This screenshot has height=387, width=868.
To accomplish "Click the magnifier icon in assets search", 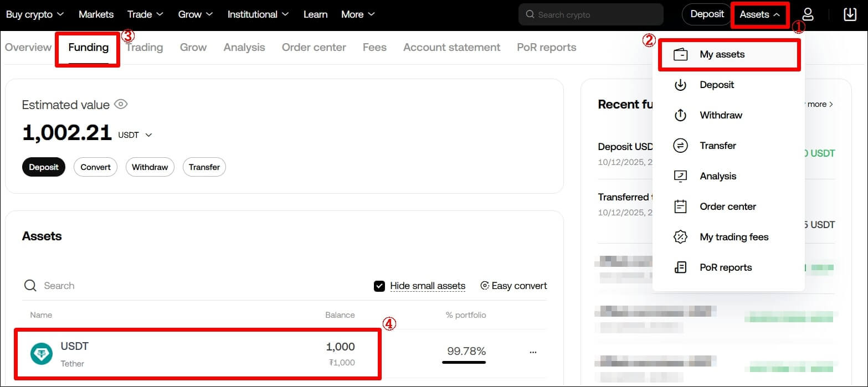I will pos(30,286).
